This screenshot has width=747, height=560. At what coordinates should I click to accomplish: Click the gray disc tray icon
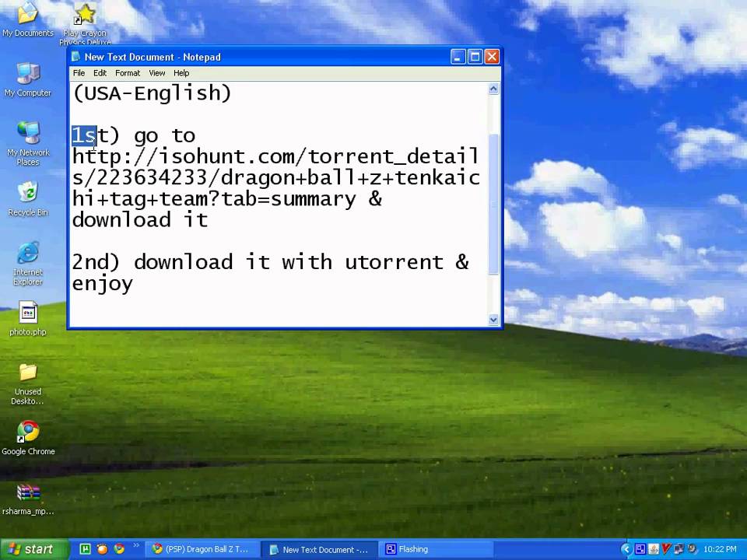(692, 549)
